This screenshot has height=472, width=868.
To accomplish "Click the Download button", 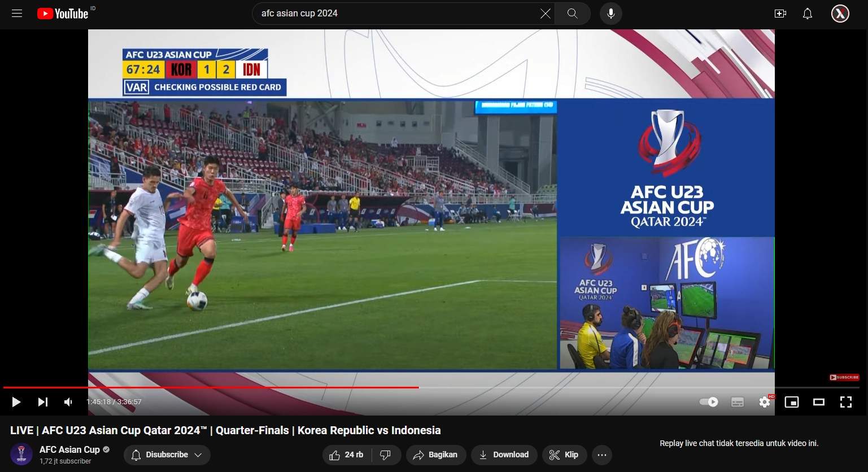I will click(x=503, y=455).
